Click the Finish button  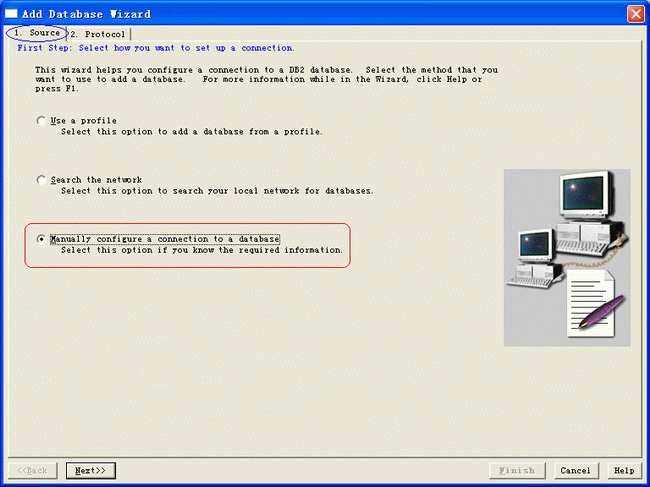516,470
